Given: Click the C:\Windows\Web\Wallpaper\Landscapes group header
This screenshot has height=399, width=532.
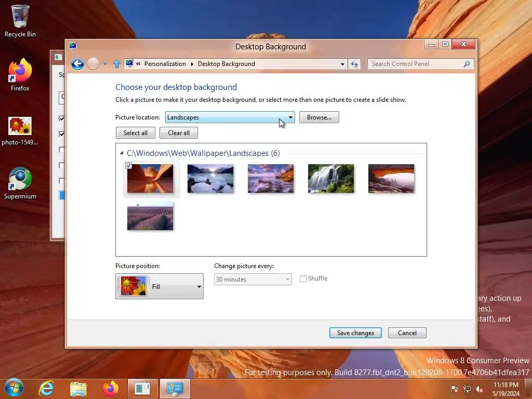Looking at the screenshot, I should (203, 153).
